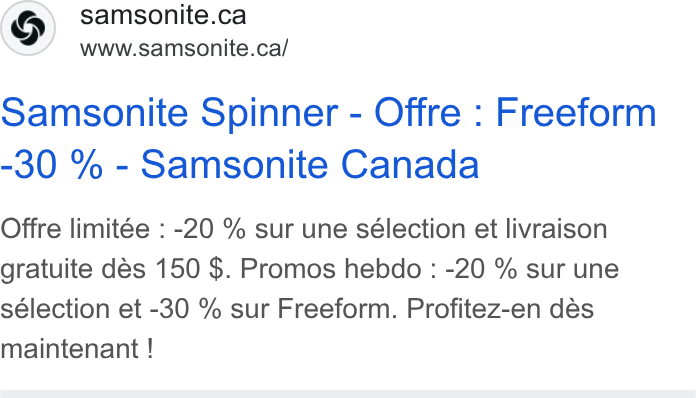The image size is (696, 398).
Task: Click the Samsonite swirl logo favicon
Action: [x=28, y=28]
